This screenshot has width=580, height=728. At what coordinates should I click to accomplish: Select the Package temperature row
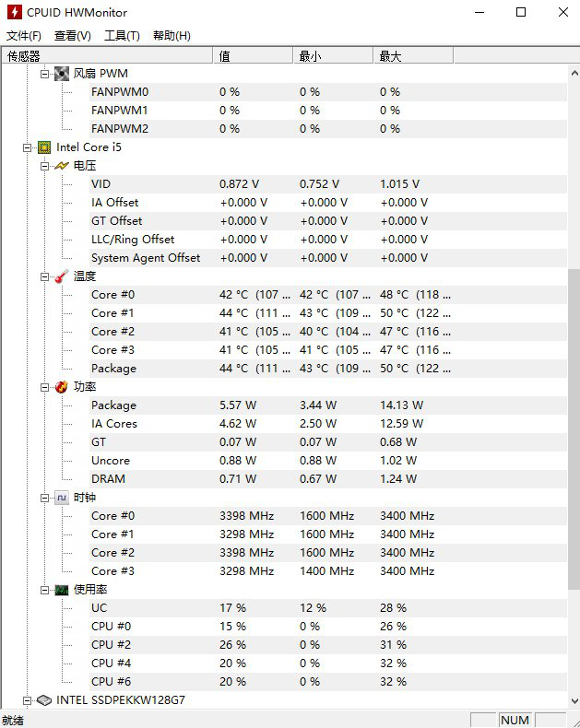tap(113, 369)
